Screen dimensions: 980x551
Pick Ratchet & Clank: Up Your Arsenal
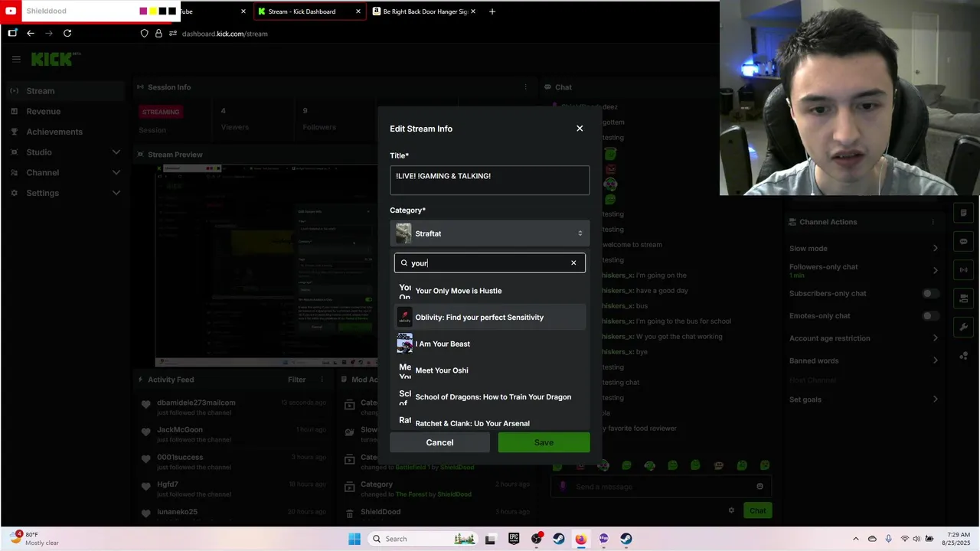490,421
